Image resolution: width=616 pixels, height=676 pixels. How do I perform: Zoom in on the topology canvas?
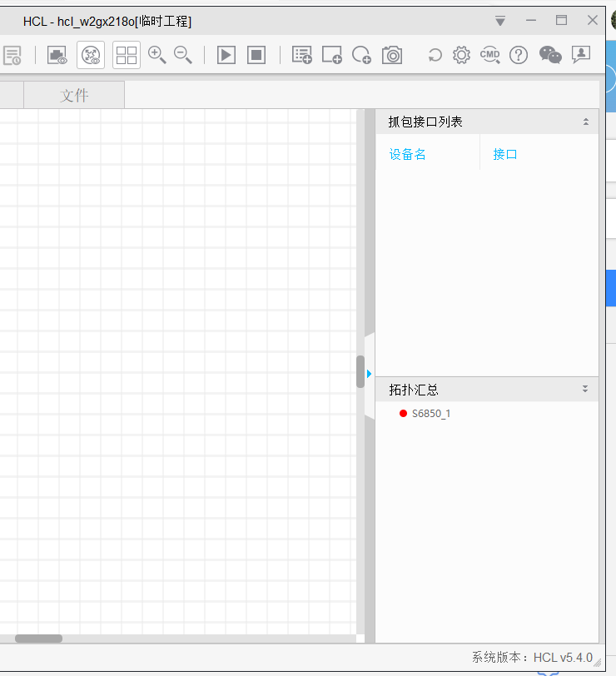(x=156, y=55)
